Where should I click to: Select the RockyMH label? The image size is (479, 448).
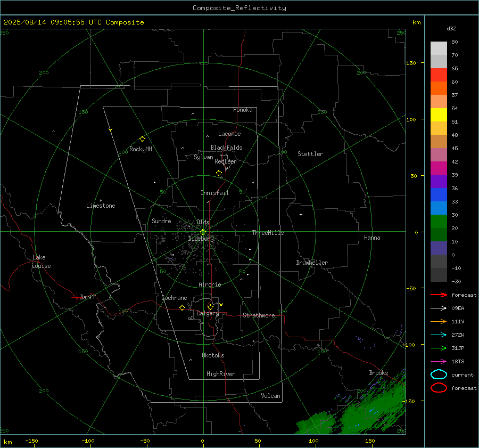coord(141,149)
